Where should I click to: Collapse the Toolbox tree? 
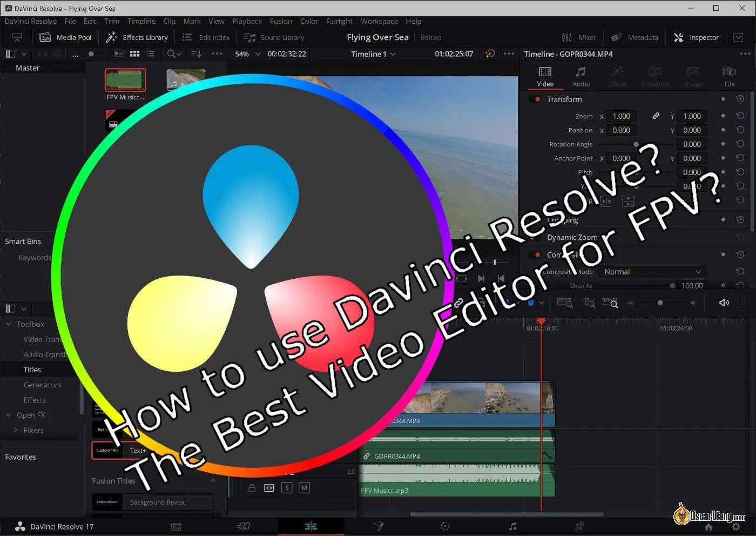(8, 324)
